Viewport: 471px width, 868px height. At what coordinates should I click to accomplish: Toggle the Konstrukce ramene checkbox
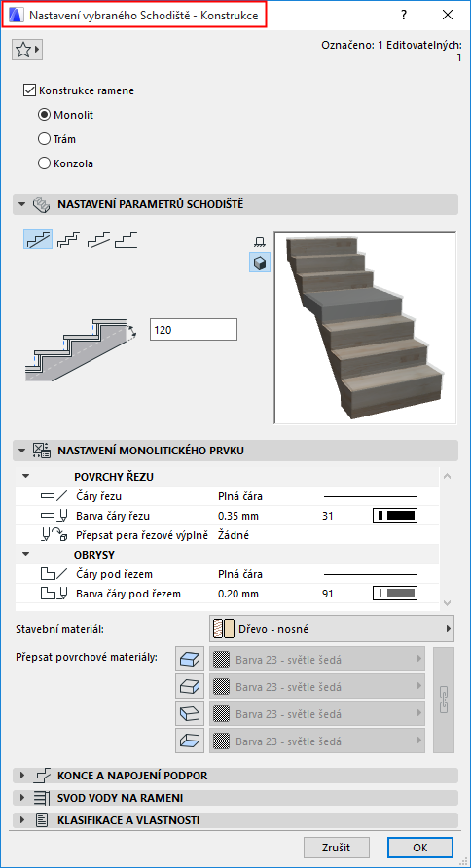pos(29,90)
